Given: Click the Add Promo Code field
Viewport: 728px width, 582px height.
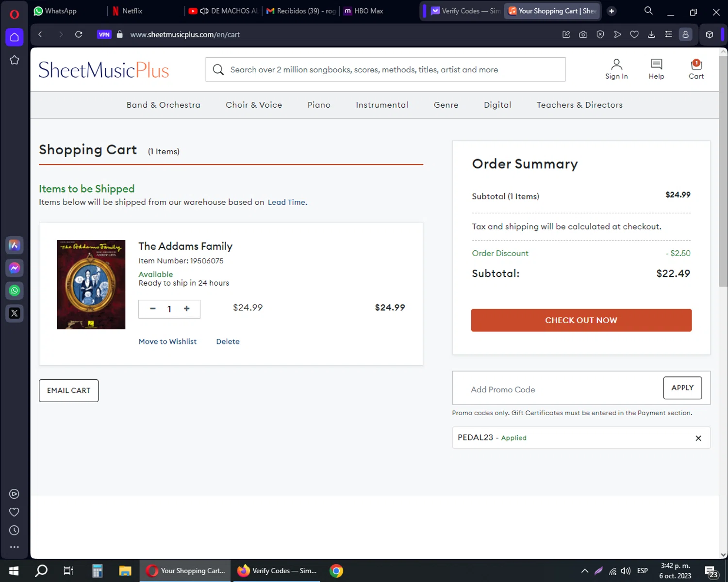Looking at the screenshot, I should pos(558,389).
